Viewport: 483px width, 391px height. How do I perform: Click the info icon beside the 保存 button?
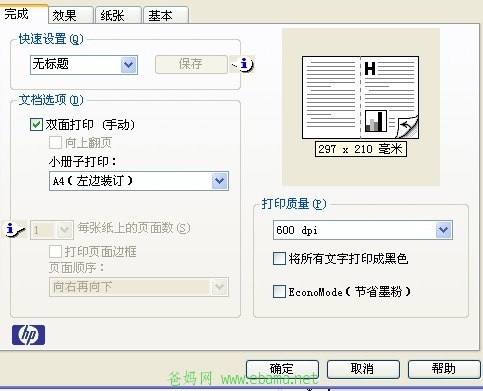pos(243,64)
